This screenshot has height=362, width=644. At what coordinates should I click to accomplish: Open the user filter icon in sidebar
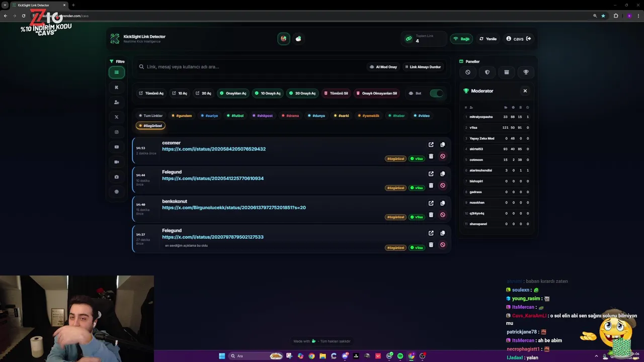click(x=116, y=102)
